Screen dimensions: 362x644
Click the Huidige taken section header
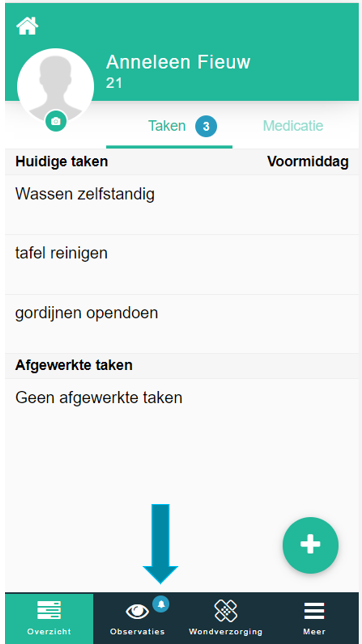[62, 161]
